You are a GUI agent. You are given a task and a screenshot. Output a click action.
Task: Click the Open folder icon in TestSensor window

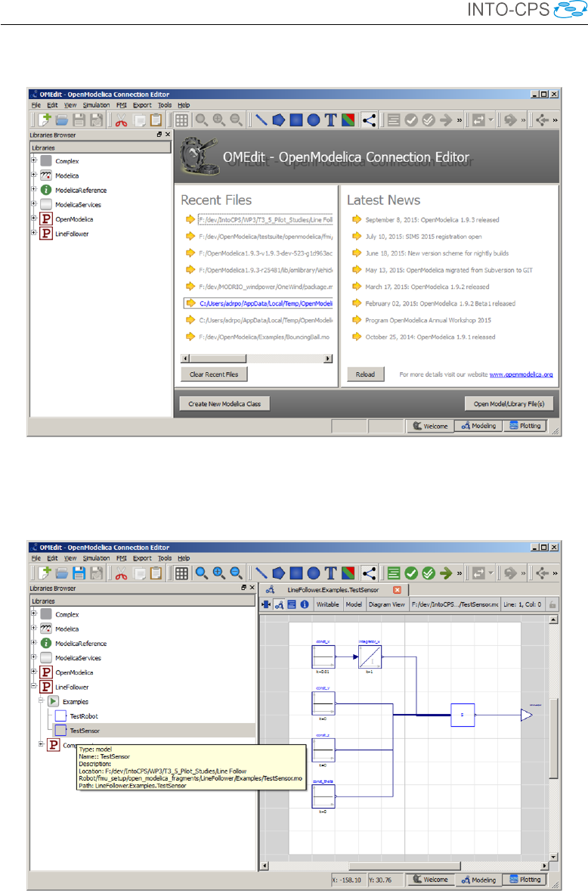point(62,573)
